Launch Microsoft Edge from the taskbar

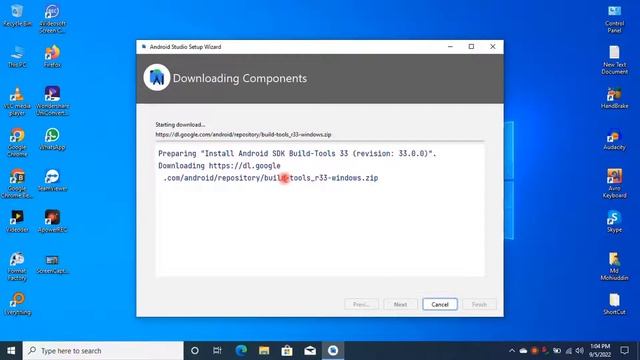[241, 351]
